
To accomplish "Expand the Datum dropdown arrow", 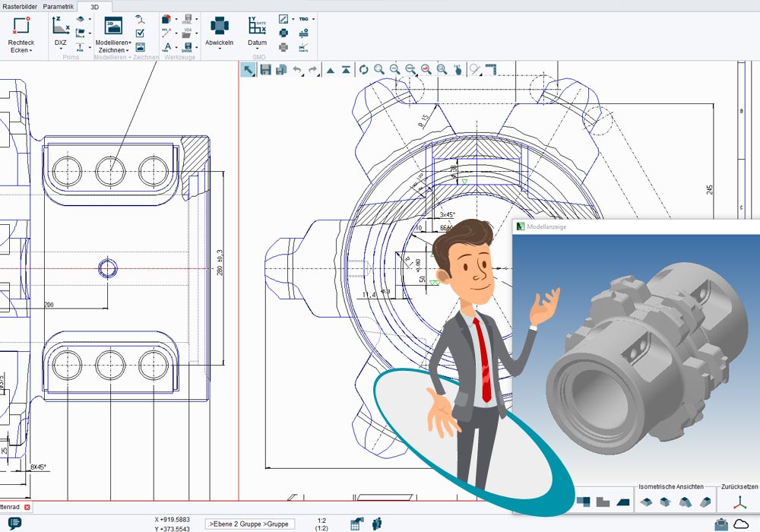I will point(257,49).
